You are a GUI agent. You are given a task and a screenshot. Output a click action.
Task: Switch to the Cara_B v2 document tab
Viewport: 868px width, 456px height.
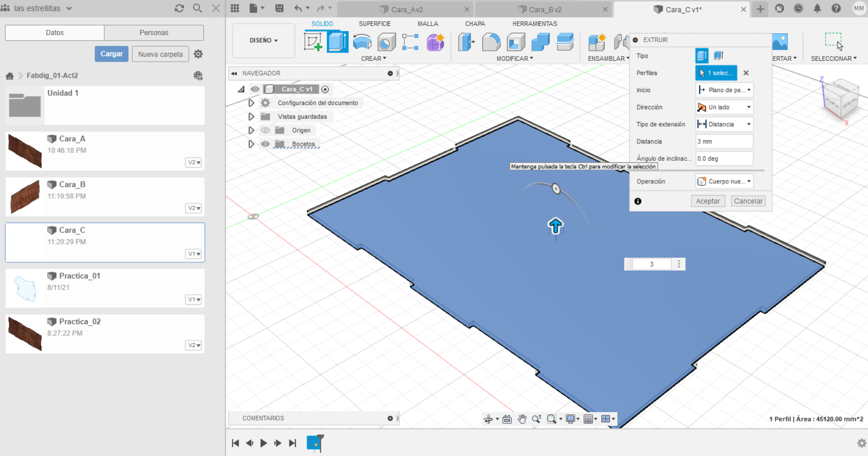(x=545, y=9)
